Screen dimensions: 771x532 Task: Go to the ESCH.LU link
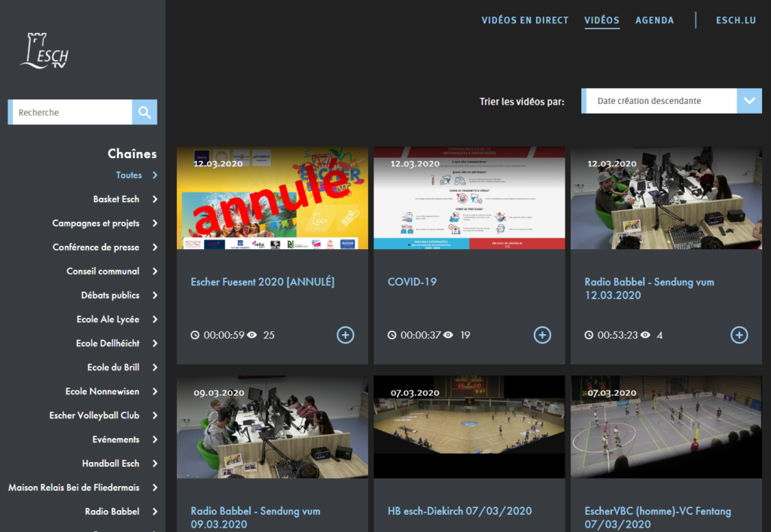pyautogui.click(x=736, y=20)
